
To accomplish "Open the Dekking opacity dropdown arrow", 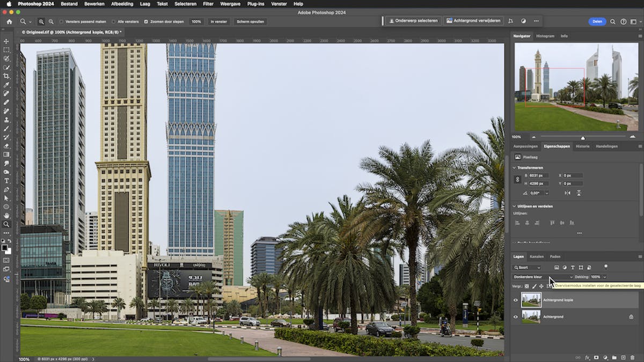I will pos(605,277).
